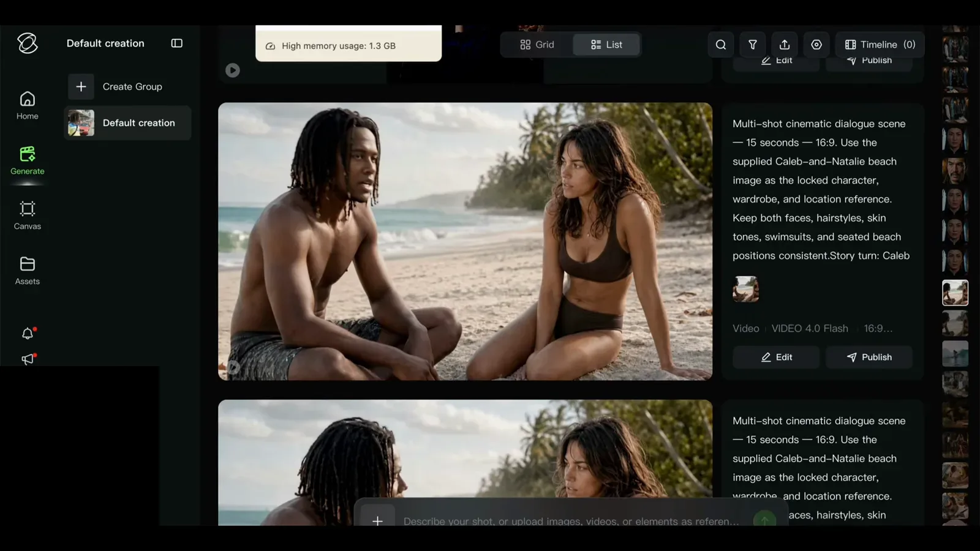Click the 16:9 aspect ratio label
The image size is (980, 551).
pos(878,329)
